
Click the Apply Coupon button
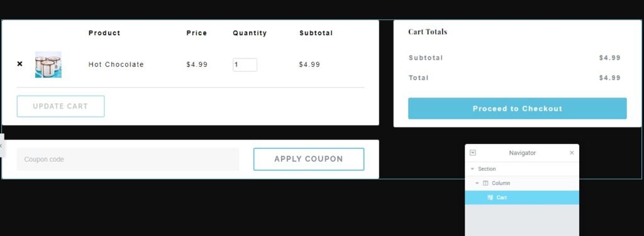tap(308, 159)
